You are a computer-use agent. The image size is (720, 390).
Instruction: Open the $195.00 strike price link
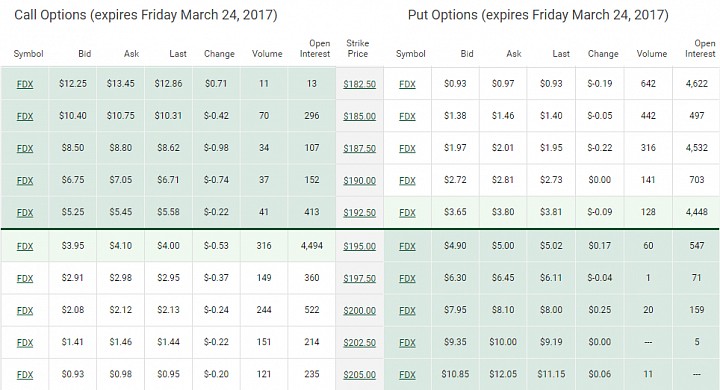click(x=360, y=246)
